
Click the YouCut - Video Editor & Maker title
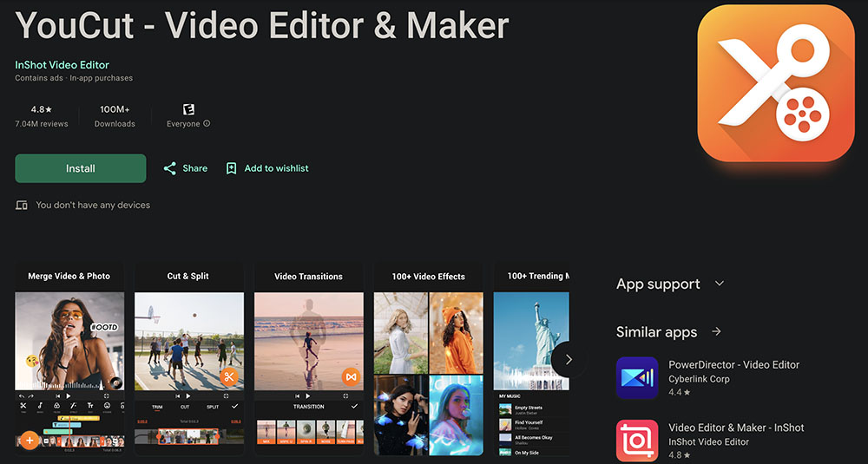[262, 24]
